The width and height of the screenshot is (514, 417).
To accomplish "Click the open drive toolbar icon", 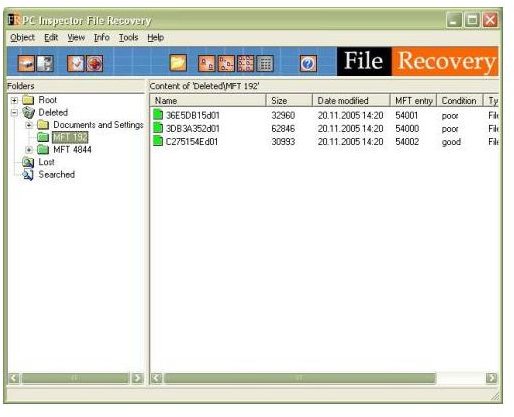I will (26, 63).
